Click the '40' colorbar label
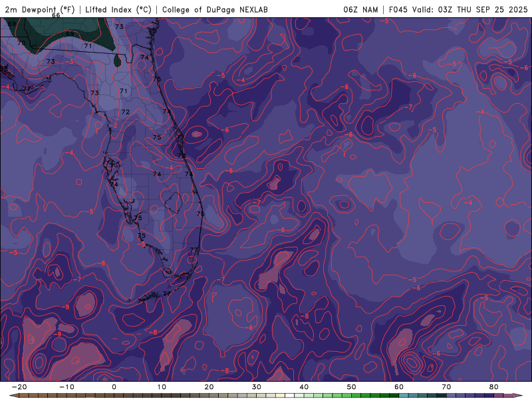The image size is (532, 399). (x=304, y=387)
